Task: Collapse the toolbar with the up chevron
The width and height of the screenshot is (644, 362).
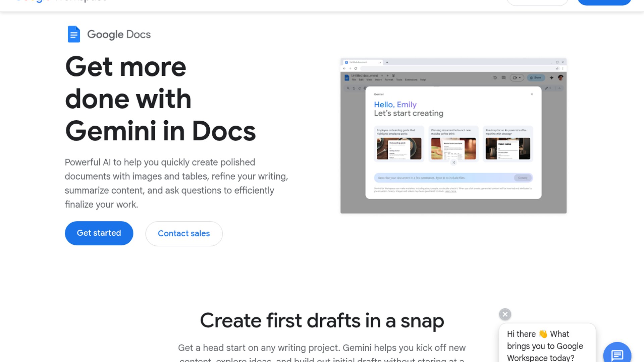Action: pyautogui.click(x=559, y=88)
